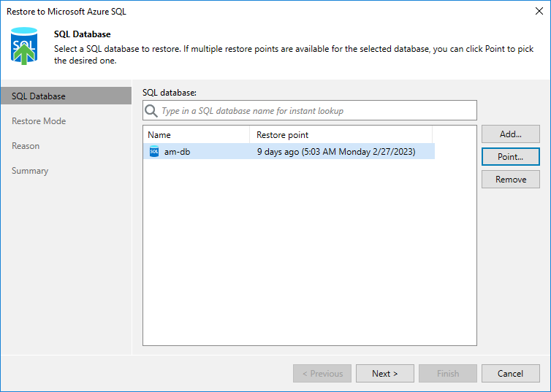The width and height of the screenshot is (551, 392).
Task: Click the SQL Database wizard header icon
Action: [x=23, y=46]
